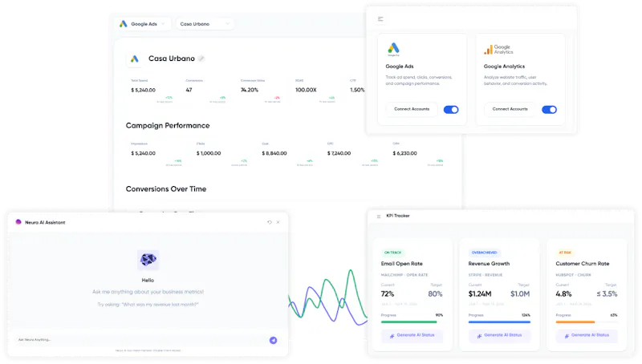The height and width of the screenshot is (364, 642).
Task: Click the Total Spend value $5,240.00
Action: tap(144, 90)
